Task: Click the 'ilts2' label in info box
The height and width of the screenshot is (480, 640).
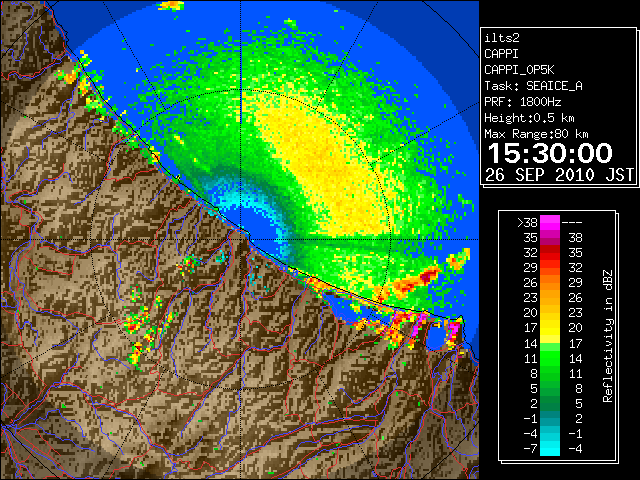Action: (502, 38)
